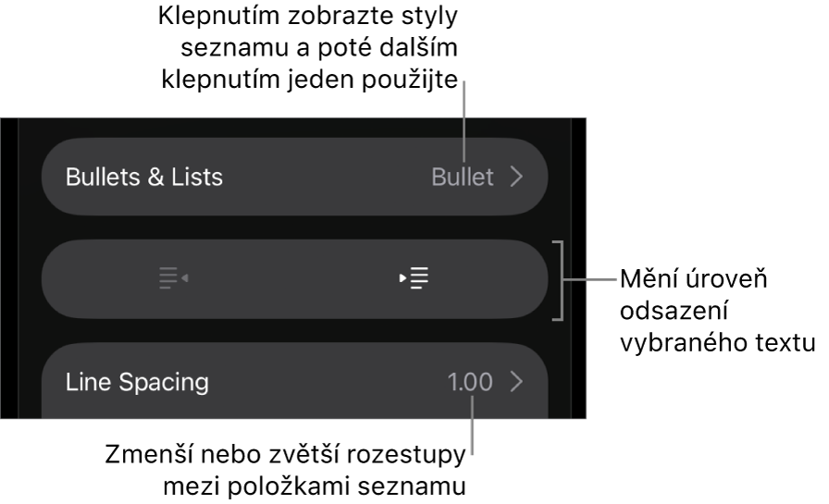This screenshot has height=504, width=829.
Task: Tap the Line Spacing label
Action: [x=137, y=381]
